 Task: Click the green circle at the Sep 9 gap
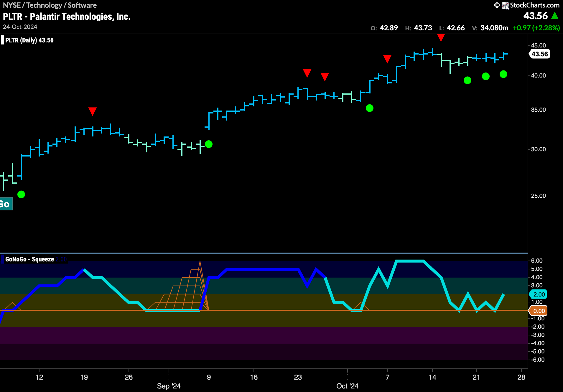click(x=209, y=144)
